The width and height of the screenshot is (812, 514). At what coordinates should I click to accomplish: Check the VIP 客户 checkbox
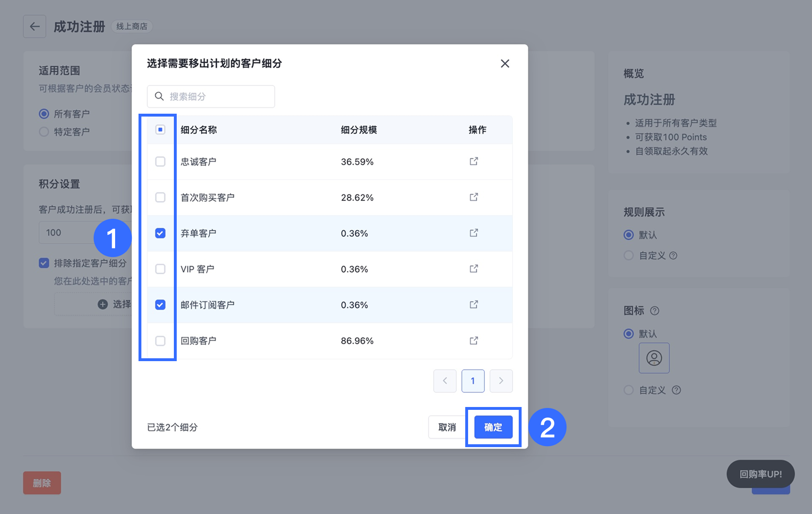pos(160,269)
